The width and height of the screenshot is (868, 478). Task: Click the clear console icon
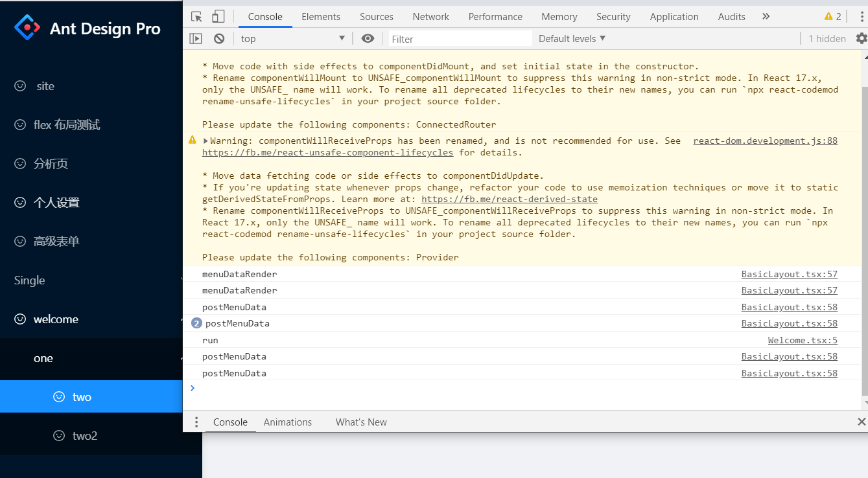[x=218, y=38]
